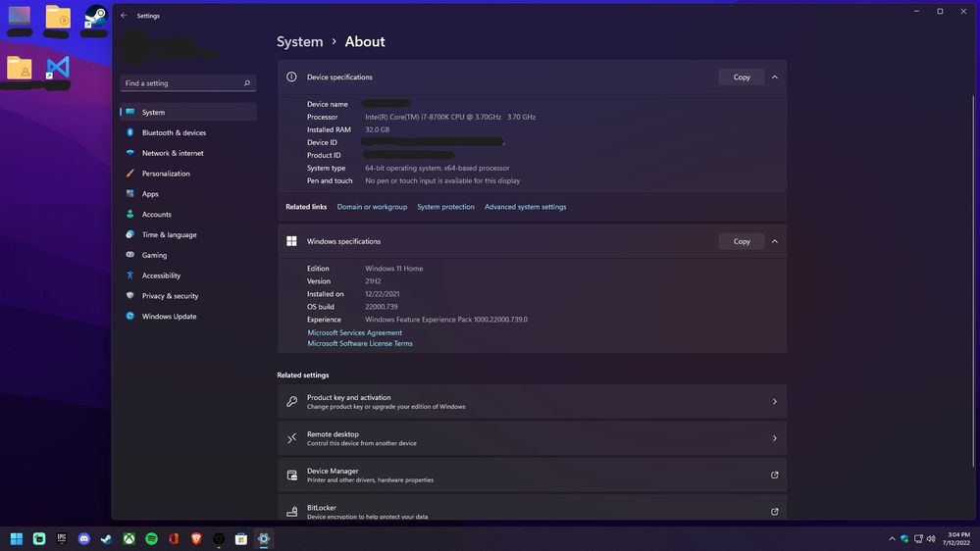Open the This PC desktop icon
The image size is (980, 551).
20,17
